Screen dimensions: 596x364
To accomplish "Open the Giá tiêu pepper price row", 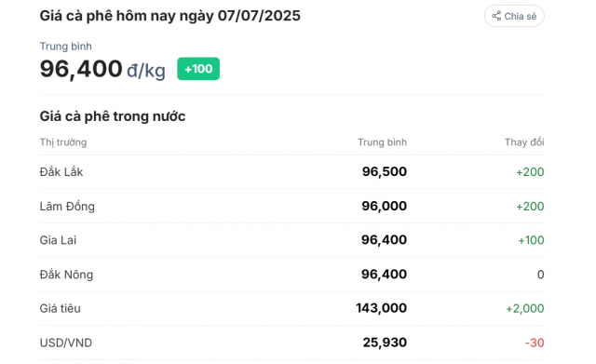I will (291, 308).
